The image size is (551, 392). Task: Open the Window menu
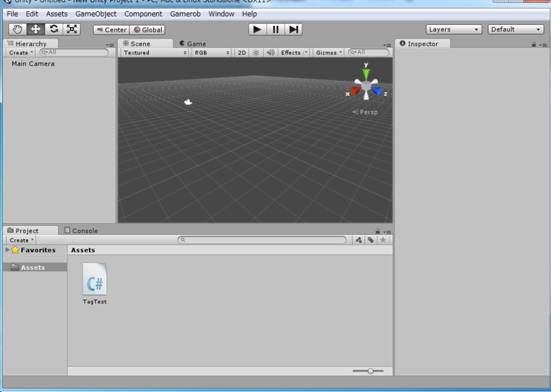tap(221, 14)
